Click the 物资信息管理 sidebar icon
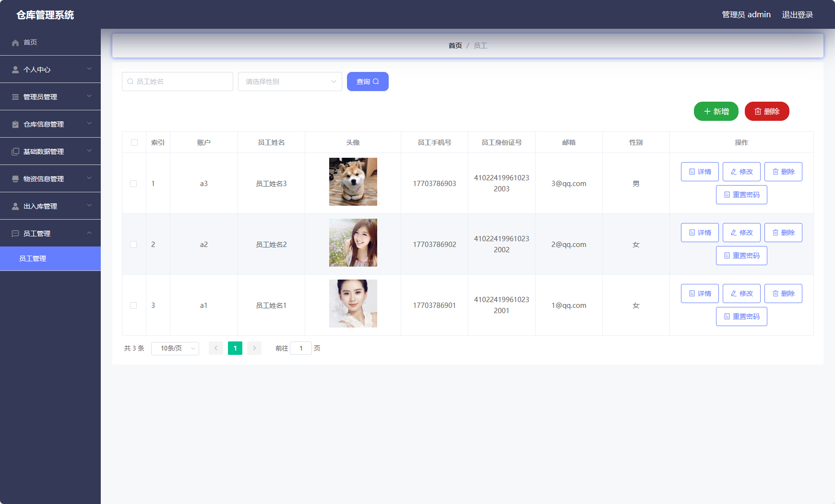Image resolution: width=835 pixels, height=504 pixels. [13, 178]
